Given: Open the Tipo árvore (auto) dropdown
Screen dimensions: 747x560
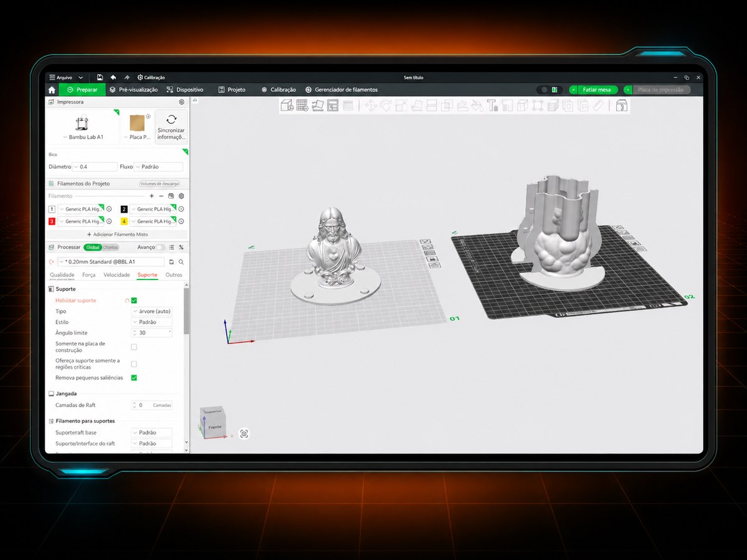Looking at the screenshot, I should (x=151, y=311).
